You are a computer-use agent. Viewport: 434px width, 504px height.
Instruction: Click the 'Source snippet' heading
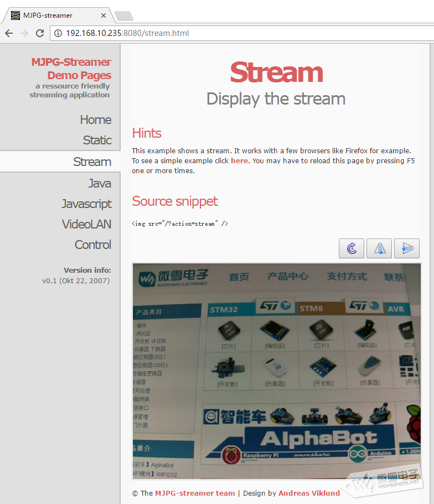point(175,201)
